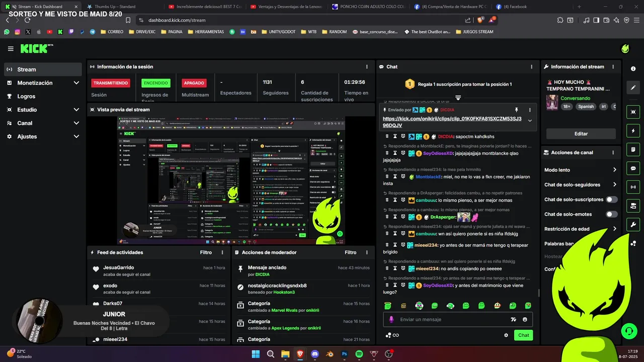
Task: Select the first green emote in quick row
Action: click(x=388, y=305)
